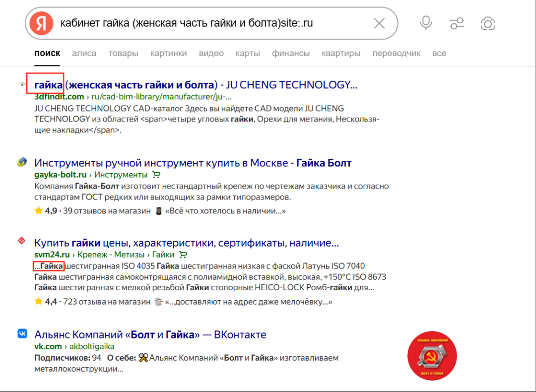Switch to the товары tab
Viewport: 536px width, 392px height.
click(124, 53)
